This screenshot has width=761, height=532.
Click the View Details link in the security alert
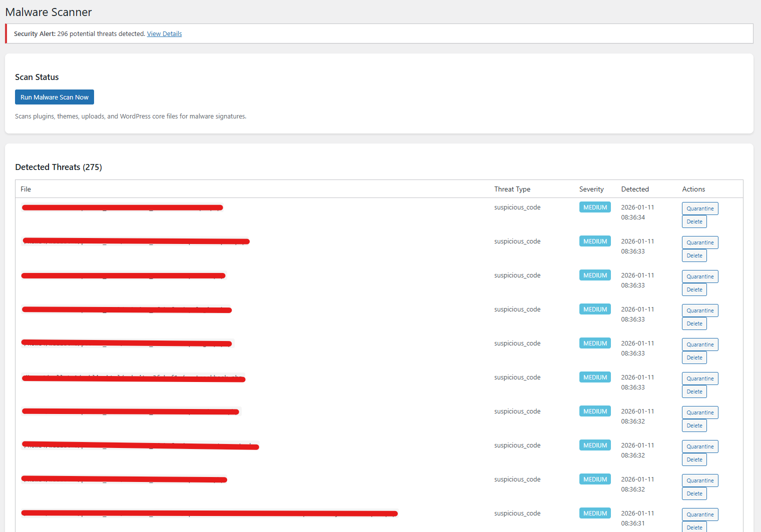164,33
